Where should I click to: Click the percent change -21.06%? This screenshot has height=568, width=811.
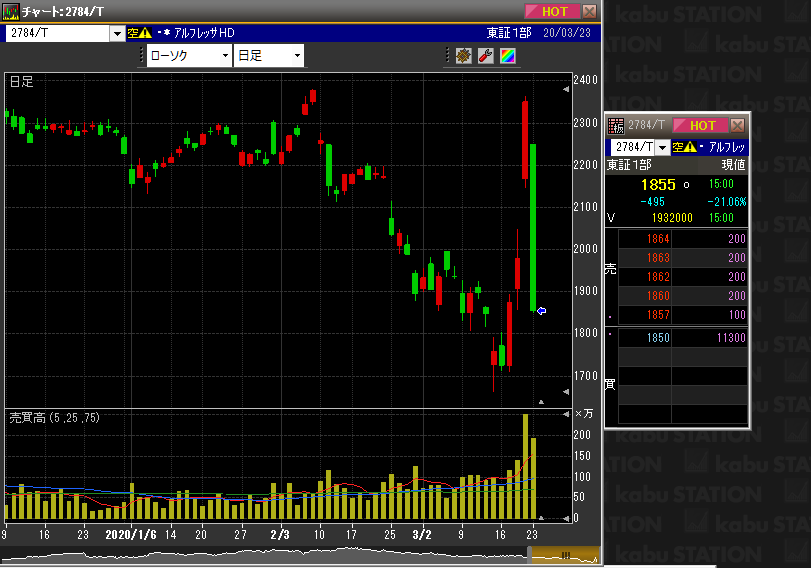click(727, 202)
